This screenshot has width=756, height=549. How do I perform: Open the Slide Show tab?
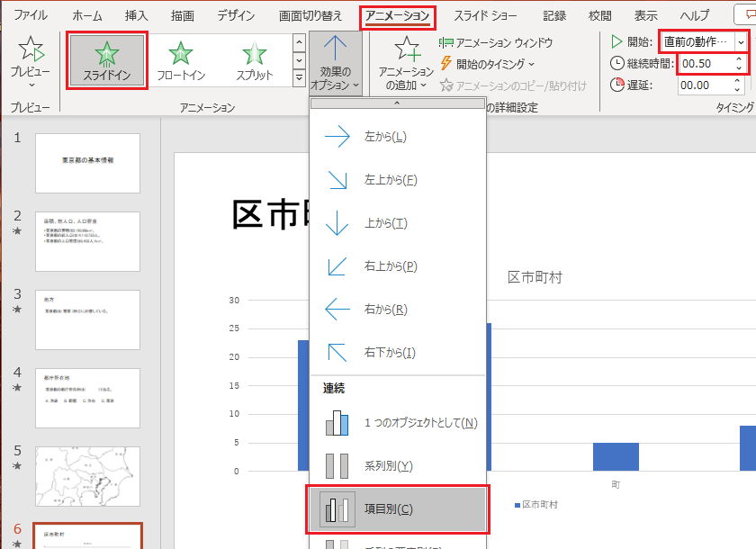click(486, 15)
